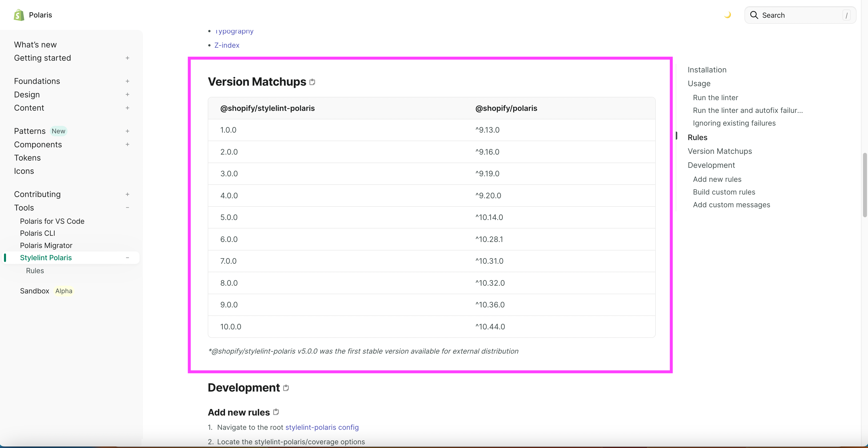Open Polaris Migrator in the sidebar
This screenshot has height=448, width=868.
pyautogui.click(x=46, y=245)
